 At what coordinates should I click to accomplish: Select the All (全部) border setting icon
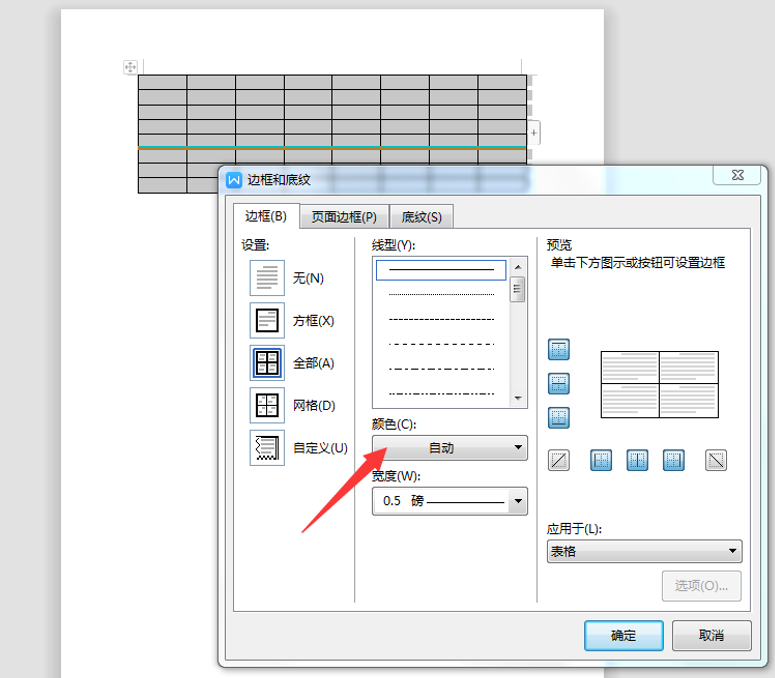(x=267, y=363)
